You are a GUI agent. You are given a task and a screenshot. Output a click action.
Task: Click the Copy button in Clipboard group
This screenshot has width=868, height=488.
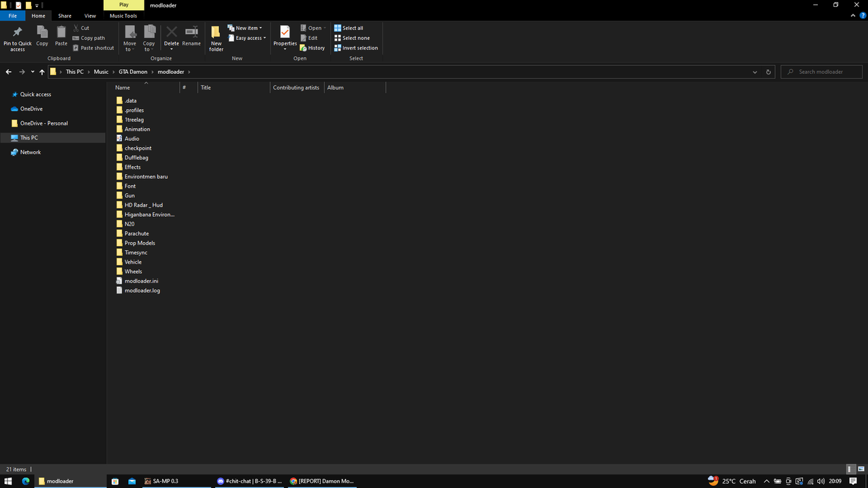pos(42,36)
